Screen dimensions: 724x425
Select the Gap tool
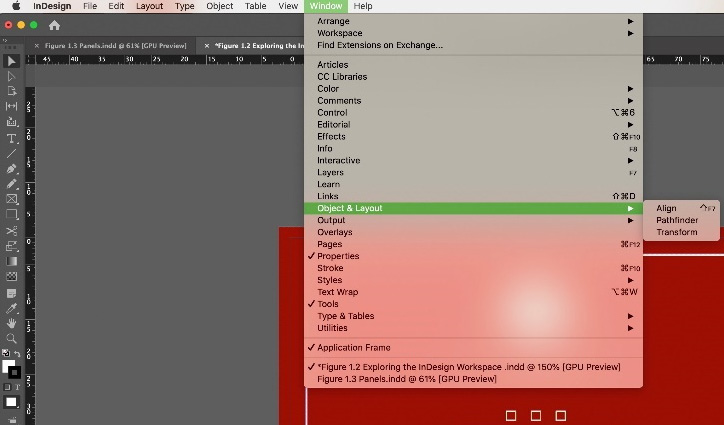point(12,106)
